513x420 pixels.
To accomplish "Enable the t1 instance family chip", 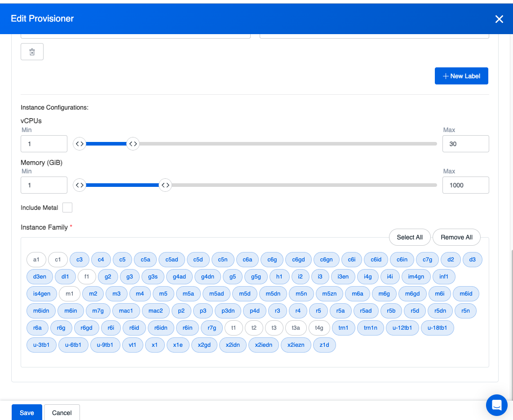I will pos(234,327).
